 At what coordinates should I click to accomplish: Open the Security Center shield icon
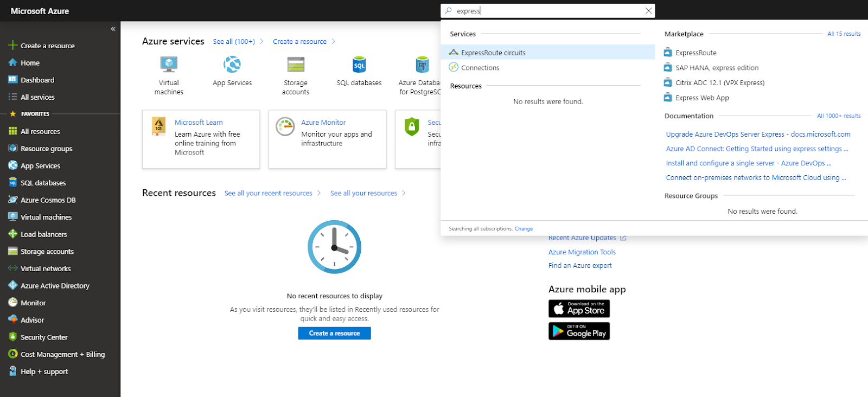13,337
